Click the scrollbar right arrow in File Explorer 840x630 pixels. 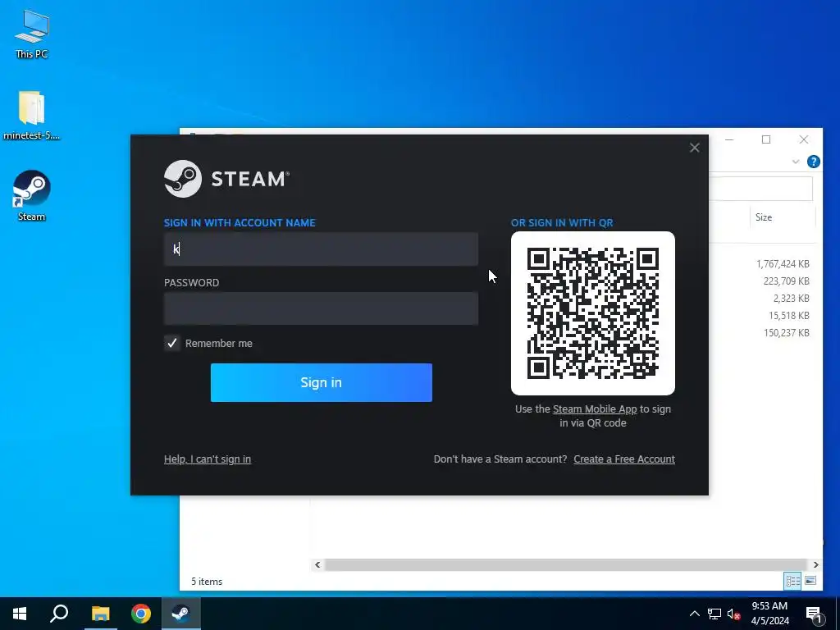[815, 564]
